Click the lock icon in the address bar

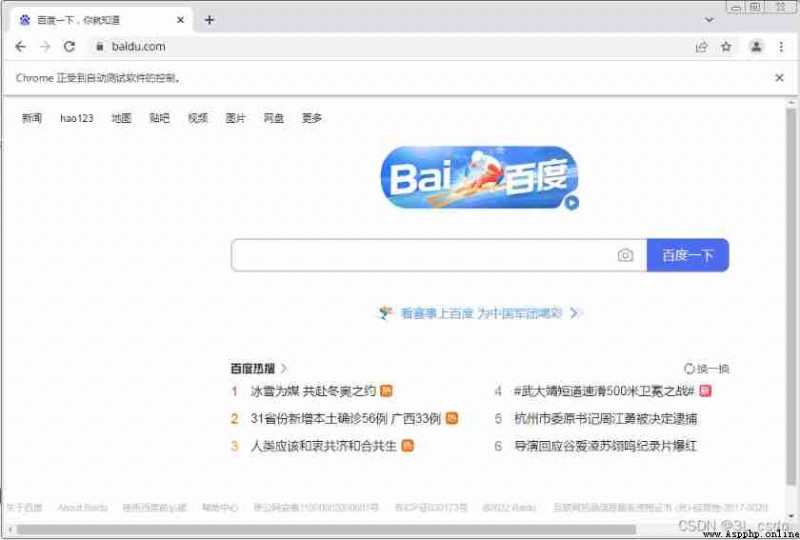[x=99, y=46]
